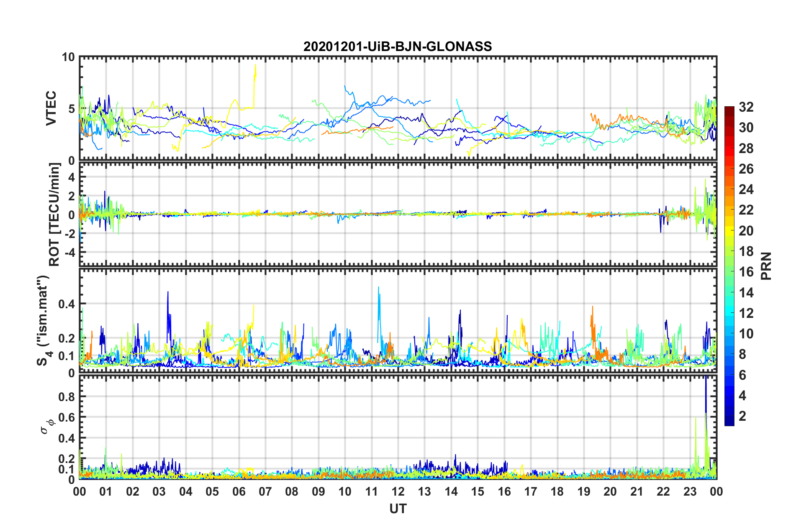796x532 pixels.
Task: Click colorbar tick label 8
Action: (x=742, y=354)
